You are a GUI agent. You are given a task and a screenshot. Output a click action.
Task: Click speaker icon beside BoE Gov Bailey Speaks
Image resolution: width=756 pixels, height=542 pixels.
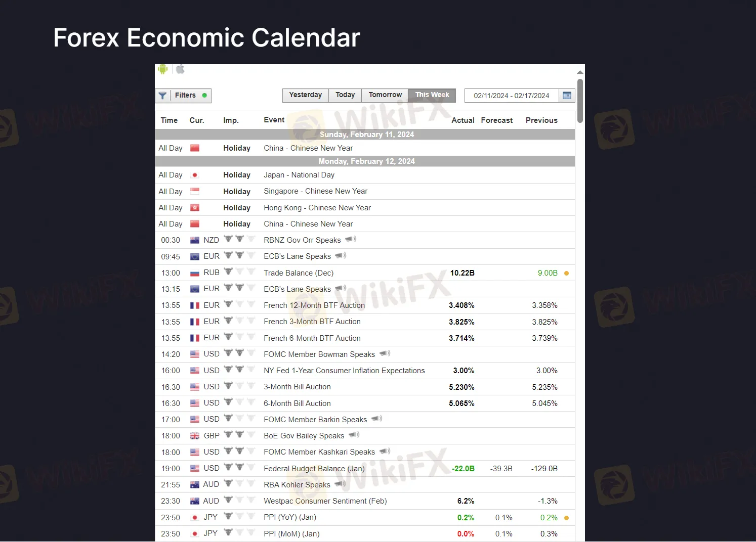[354, 435]
